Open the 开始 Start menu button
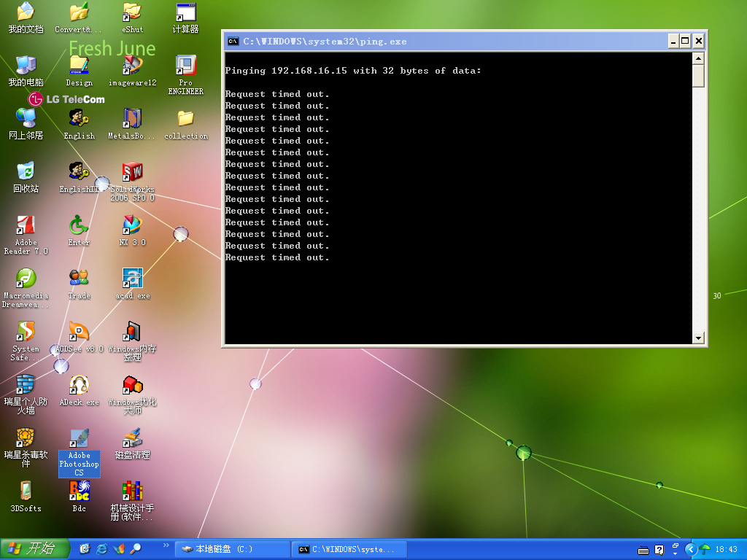747x560 pixels. [x=34, y=549]
